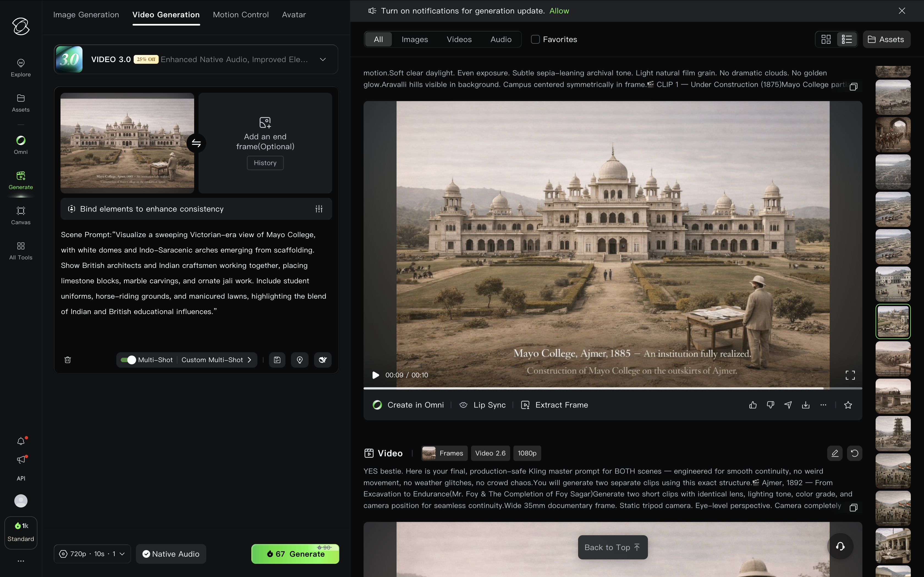Open the 720p 10s settings dropdown
The image size is (924, 577).
coord(92,554)
